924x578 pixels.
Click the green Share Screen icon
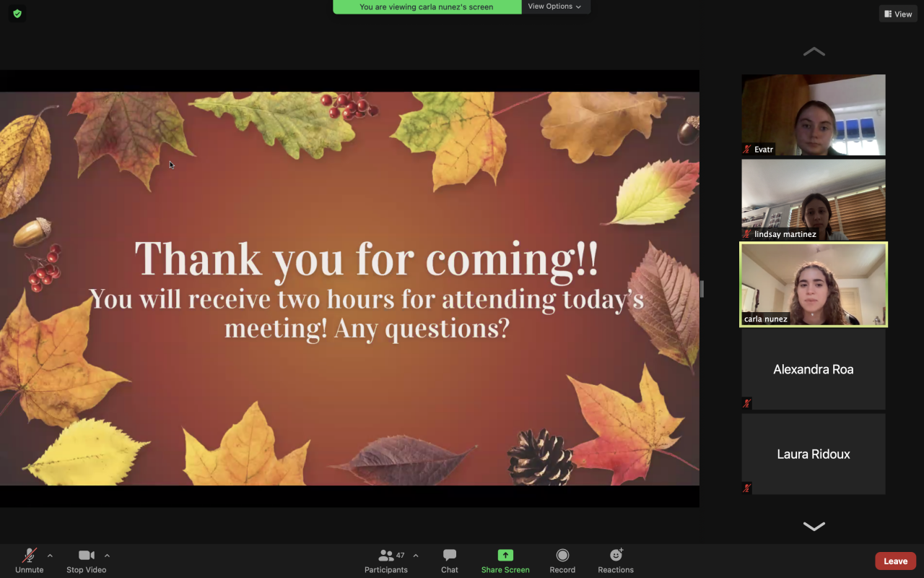pos(505,555)
